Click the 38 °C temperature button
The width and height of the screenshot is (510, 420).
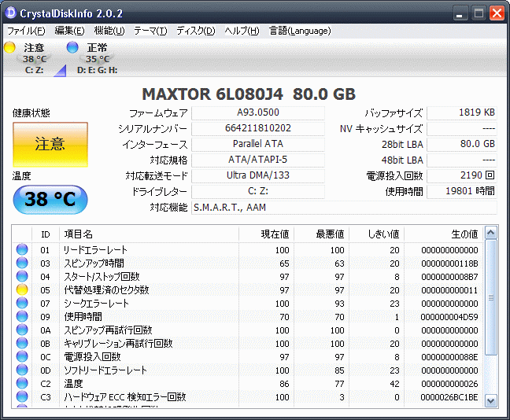(50, 199)
